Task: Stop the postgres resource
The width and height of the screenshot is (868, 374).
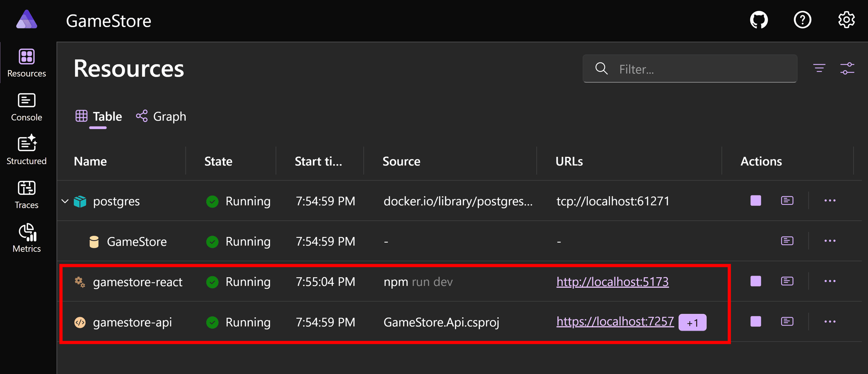Action: (756, 201)
